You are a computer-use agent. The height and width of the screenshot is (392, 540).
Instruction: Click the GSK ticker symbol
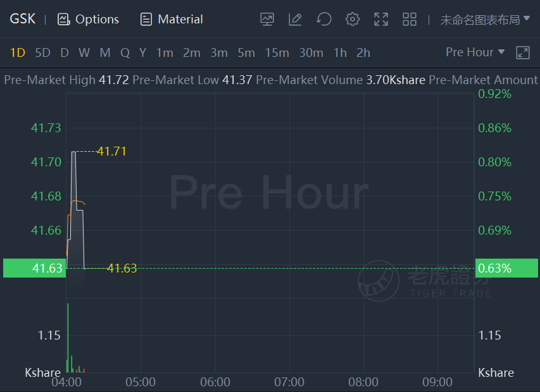[x=22, y=19]
